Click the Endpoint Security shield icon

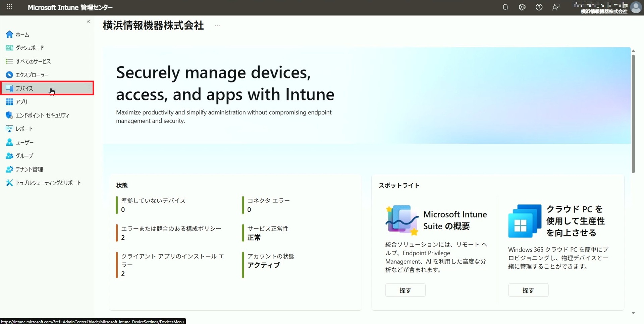9,115
